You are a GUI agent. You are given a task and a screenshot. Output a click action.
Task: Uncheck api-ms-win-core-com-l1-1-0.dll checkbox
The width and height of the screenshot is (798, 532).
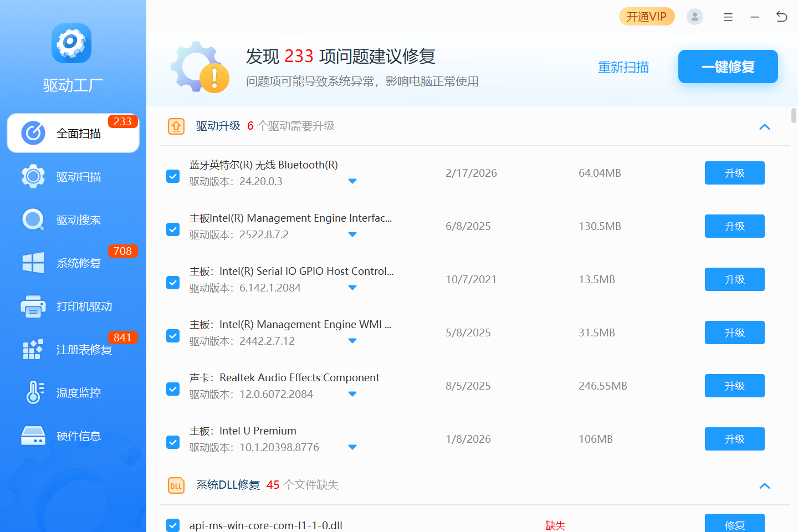point(173,525)
